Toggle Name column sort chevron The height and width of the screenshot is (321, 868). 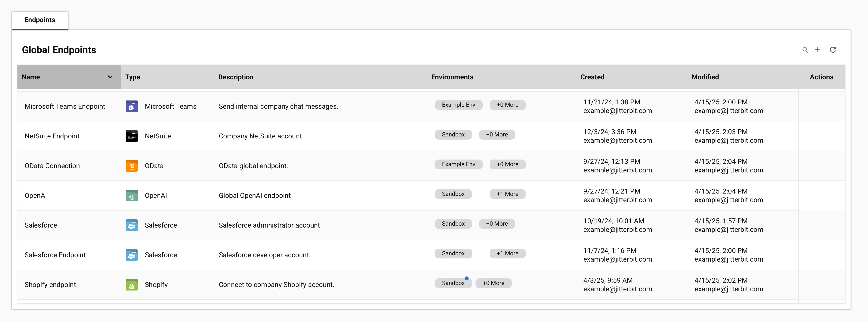[110, 77]
